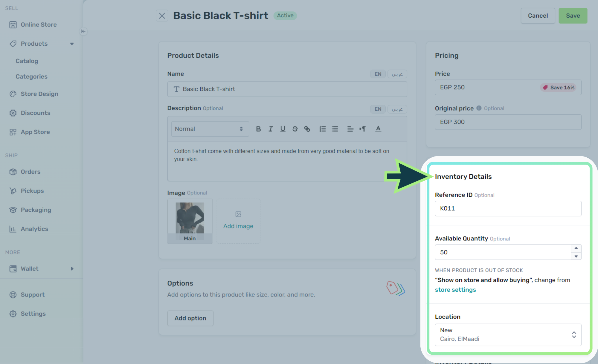
Task: Open the Normal text style dropdown
Action: coord(210,129)
